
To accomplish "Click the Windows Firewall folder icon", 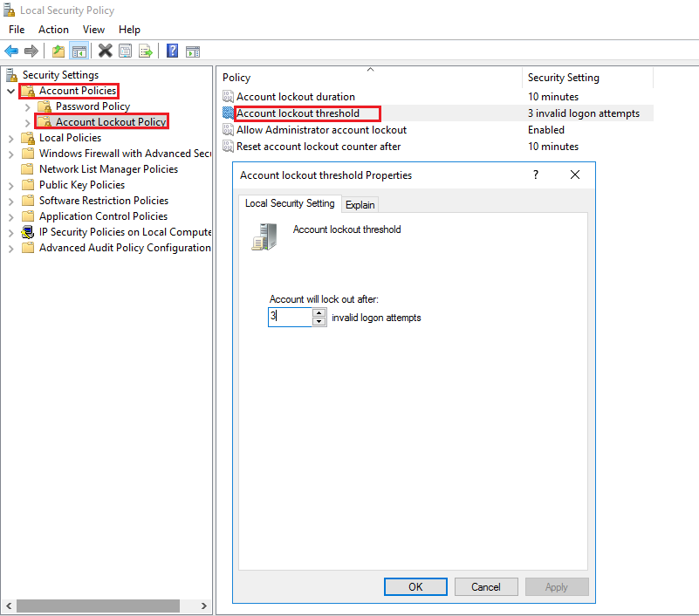I will pos(28,154).
